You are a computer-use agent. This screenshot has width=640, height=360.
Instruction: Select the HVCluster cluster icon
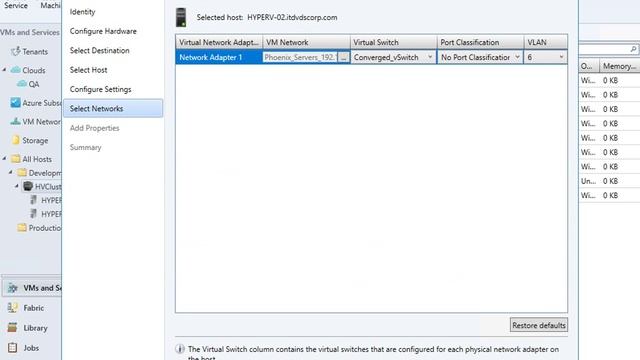pos(28,186)
